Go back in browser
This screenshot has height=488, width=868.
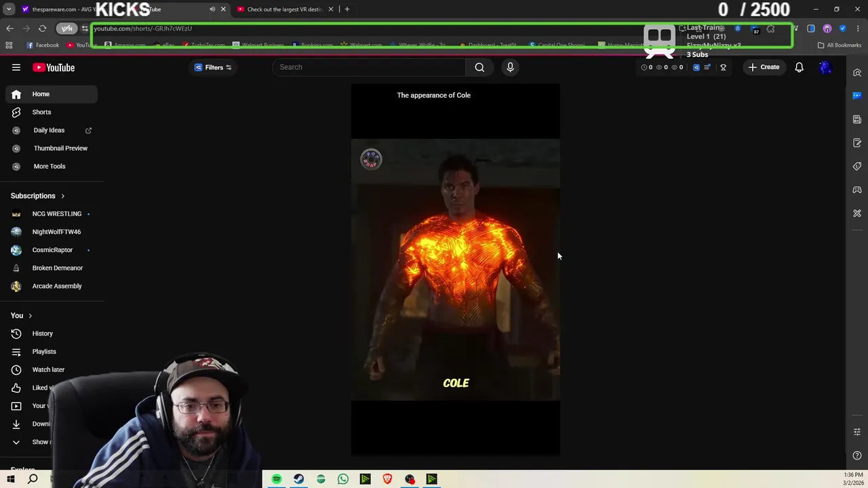tap(9, 28)
